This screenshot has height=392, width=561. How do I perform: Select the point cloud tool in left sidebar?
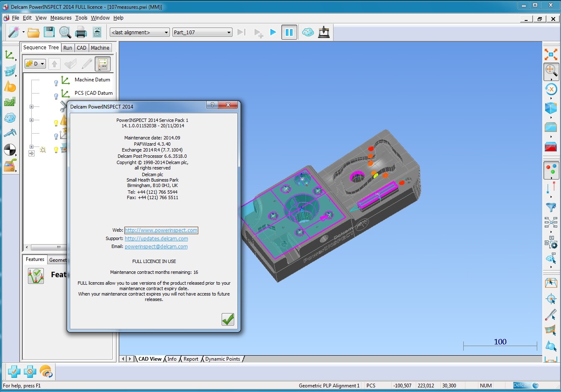(x=10, y=118)
